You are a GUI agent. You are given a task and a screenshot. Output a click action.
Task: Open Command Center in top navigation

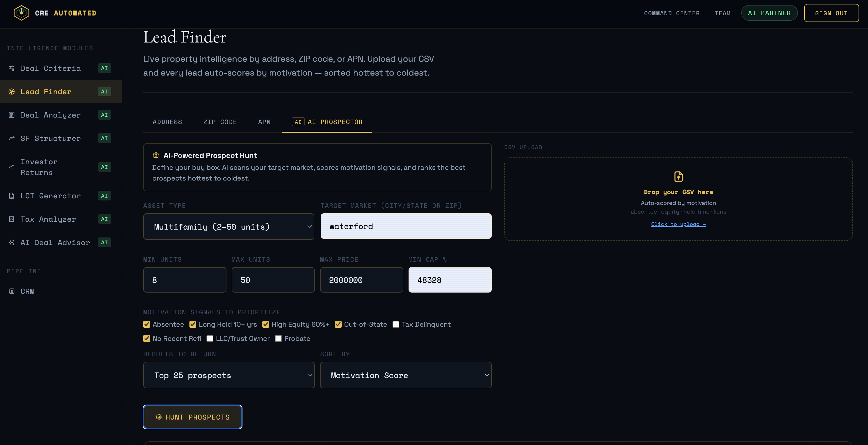(672, 13)
